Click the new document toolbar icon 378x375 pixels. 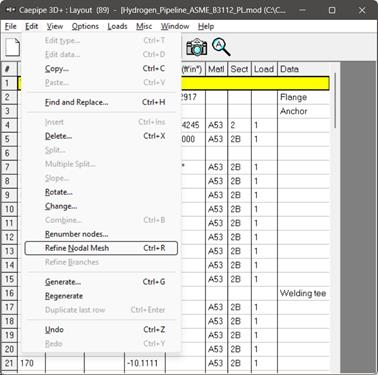(x=13, y=47)
